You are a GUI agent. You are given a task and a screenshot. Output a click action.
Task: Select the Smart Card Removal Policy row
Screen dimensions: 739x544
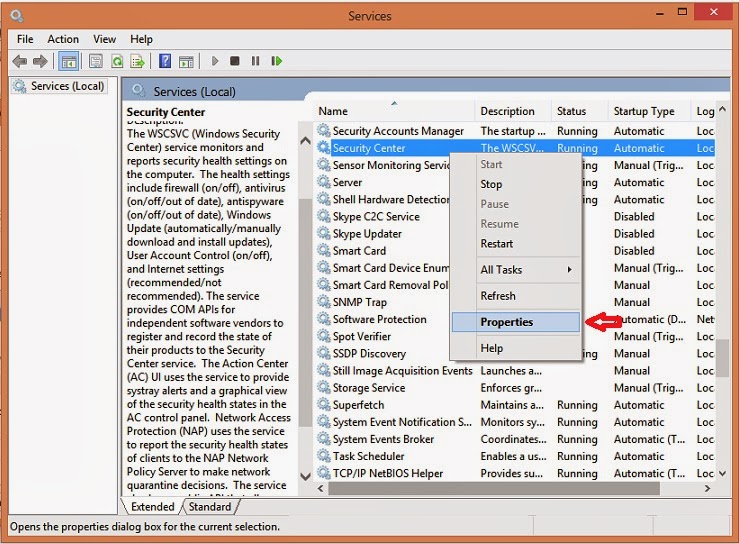pos(515,285)
